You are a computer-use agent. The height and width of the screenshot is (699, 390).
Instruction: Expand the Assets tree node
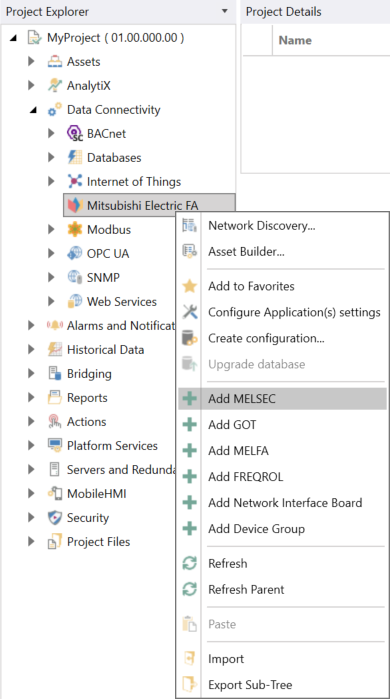31,62
